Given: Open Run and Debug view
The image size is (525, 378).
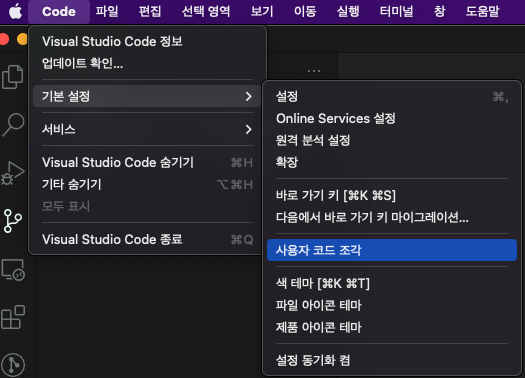Looking at the screenshot, I should click(x=12, y=173).
